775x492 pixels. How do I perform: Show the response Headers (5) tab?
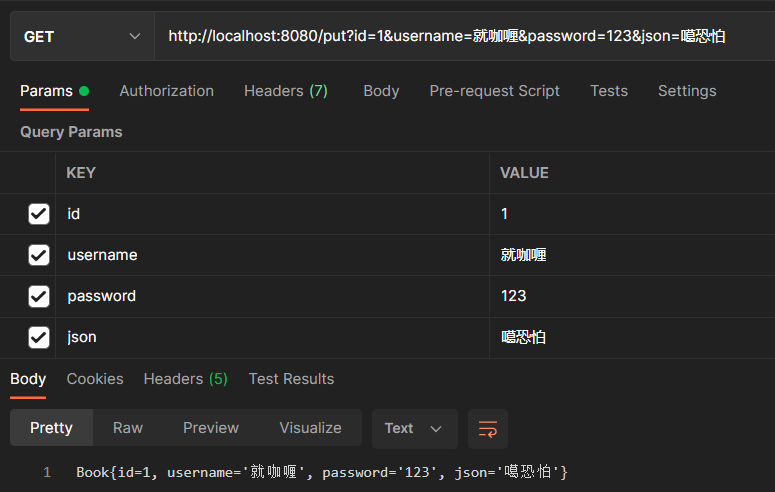coord(185,379)
